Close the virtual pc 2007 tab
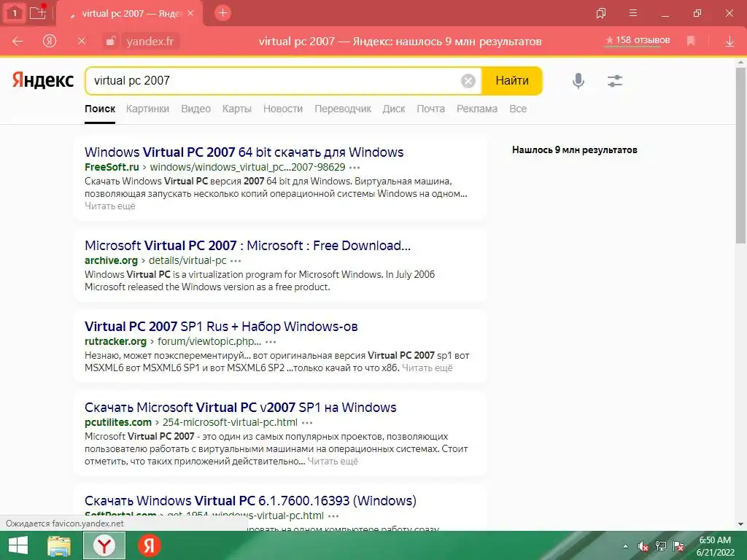The image size is (747, 560). (x=190, y=13)
